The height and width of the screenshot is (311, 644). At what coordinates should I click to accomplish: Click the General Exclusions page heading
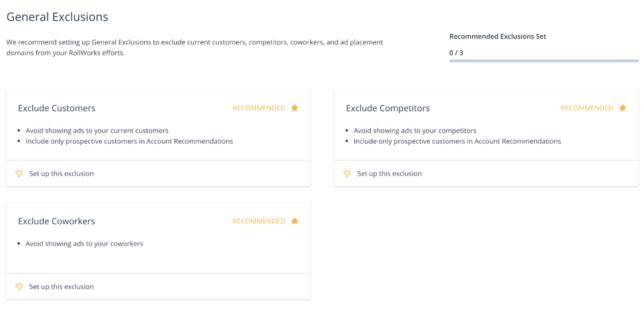[57, 17]
